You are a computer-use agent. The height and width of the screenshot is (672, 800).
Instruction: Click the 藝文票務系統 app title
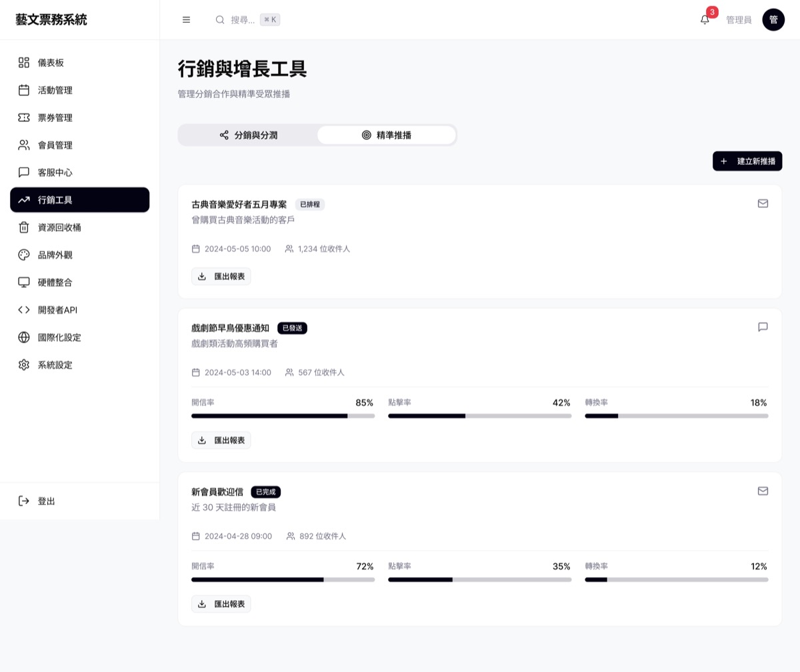[x=51, y=20]
